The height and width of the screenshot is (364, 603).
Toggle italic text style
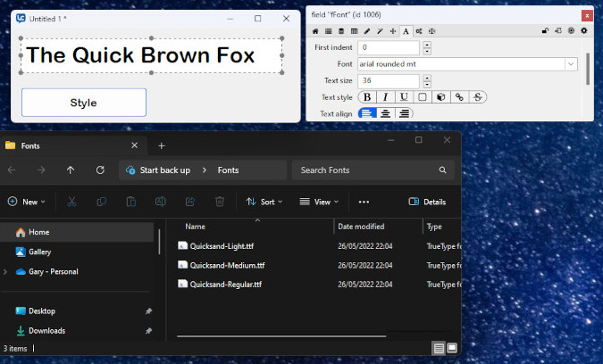386,97
